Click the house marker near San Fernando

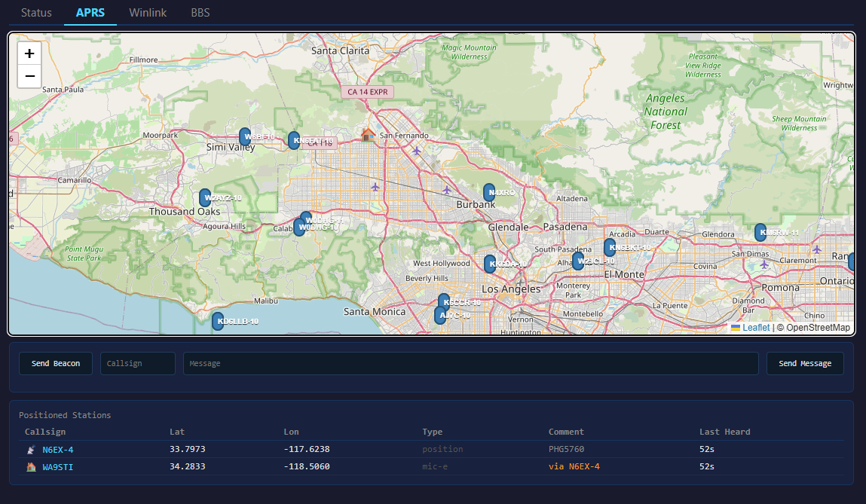367,134
